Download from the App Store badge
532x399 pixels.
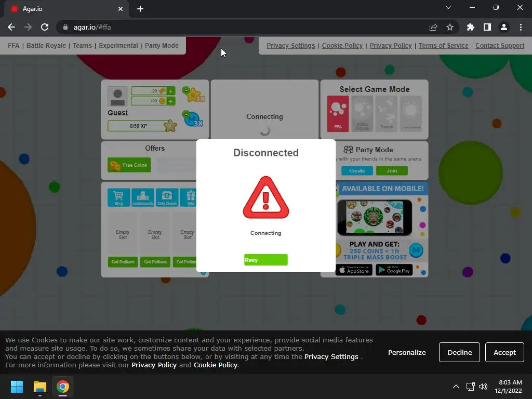pyautogui.click(x=354, y=270)
